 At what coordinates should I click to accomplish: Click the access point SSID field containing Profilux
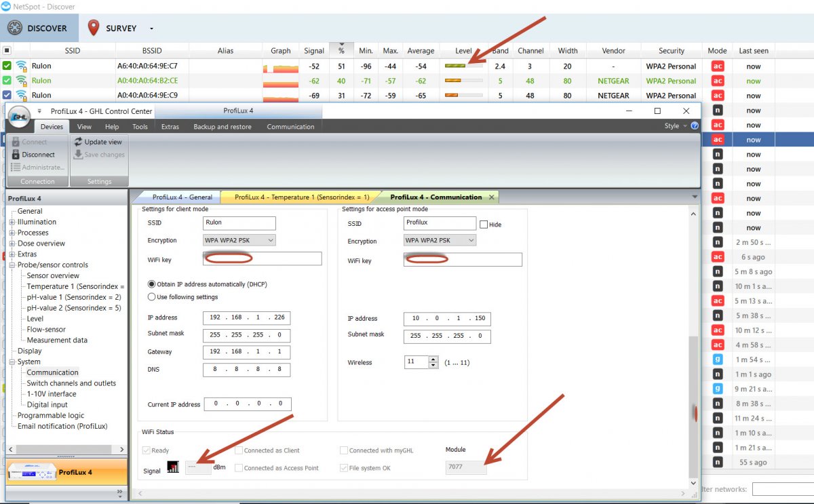pyautogui.click(x=440, y=222)
